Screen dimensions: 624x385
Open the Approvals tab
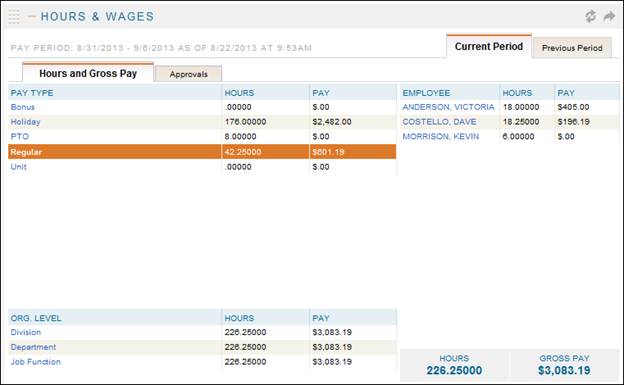[189, 74]
